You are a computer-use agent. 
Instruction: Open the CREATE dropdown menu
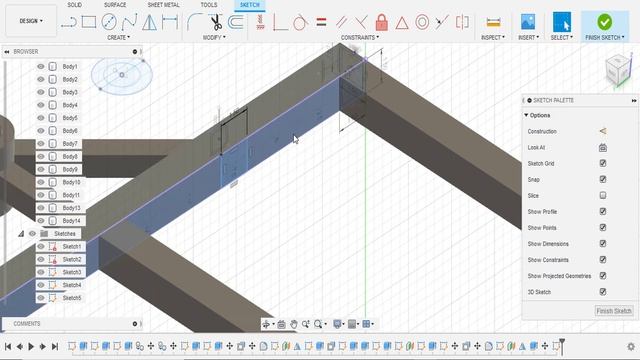pos(118,38)
